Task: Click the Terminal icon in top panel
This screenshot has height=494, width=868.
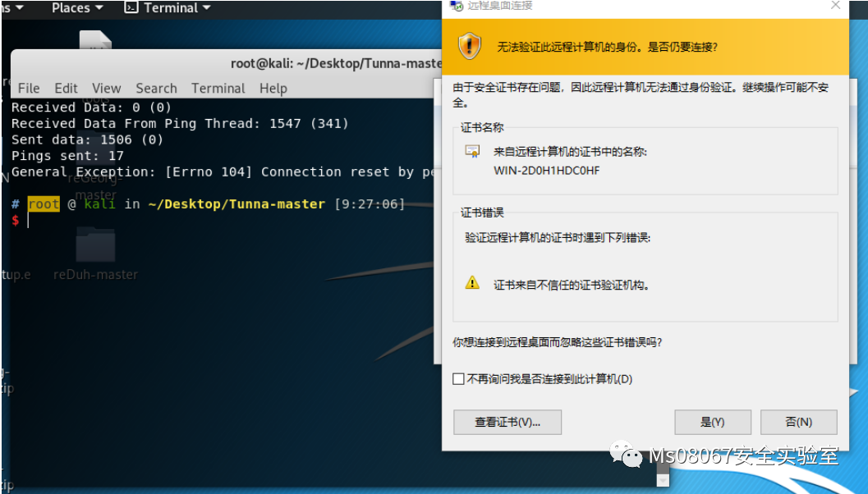Action: point(131,7)
